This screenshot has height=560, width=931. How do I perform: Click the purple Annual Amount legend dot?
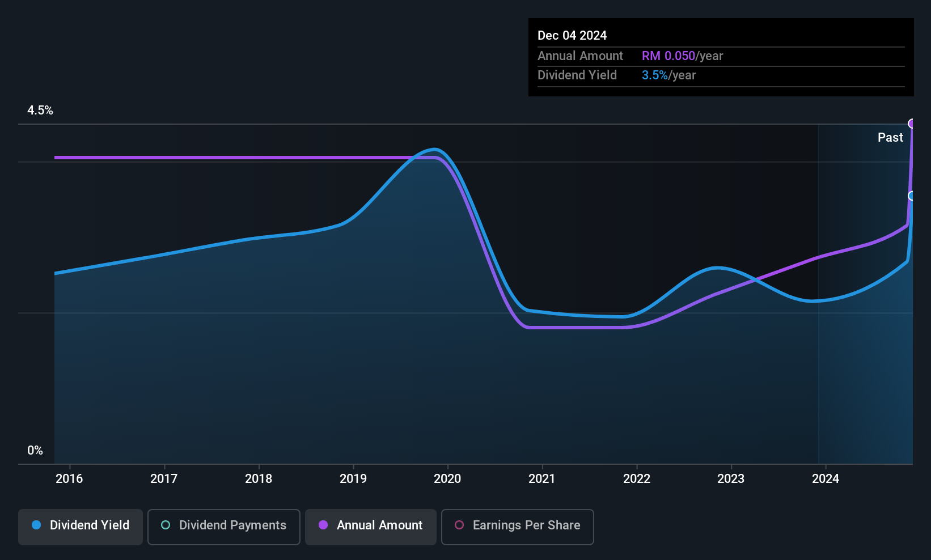[x=323, y=525]
